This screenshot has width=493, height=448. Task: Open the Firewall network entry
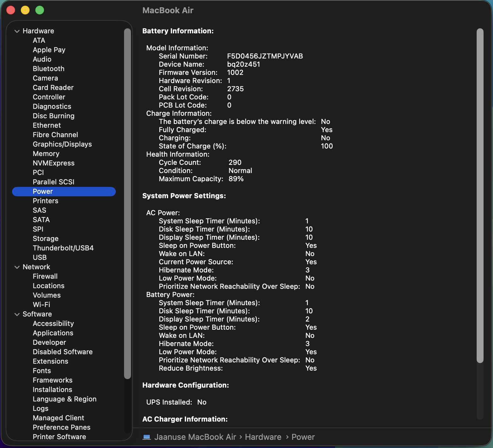pyautogui.click(x=45, y=276)
